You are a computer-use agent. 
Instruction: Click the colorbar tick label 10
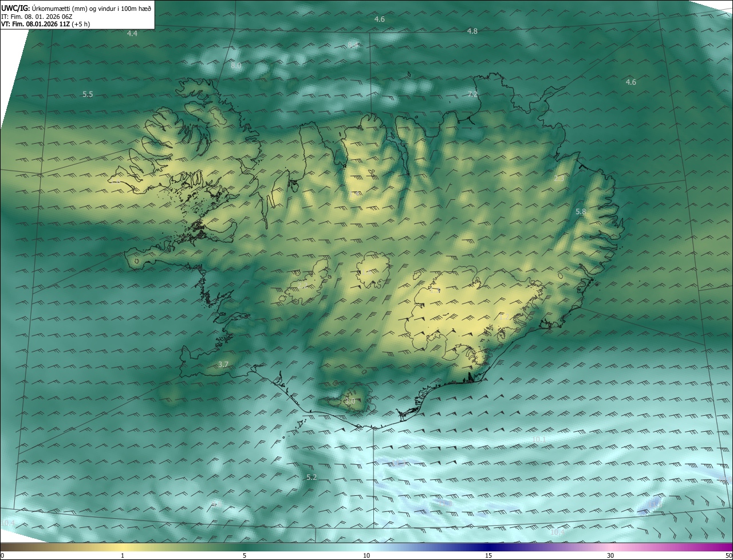coord(366,555)
